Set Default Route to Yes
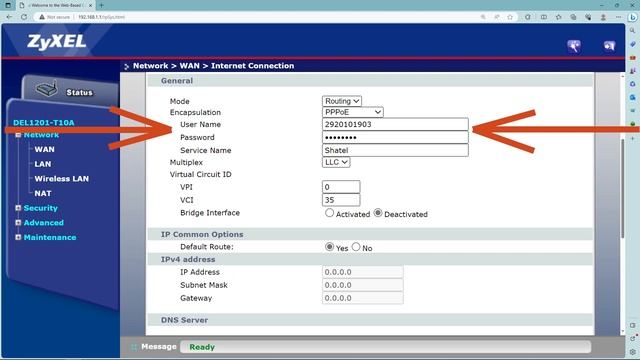The height and width of the screenshot is (360, 640). click(x=329, y=247)
